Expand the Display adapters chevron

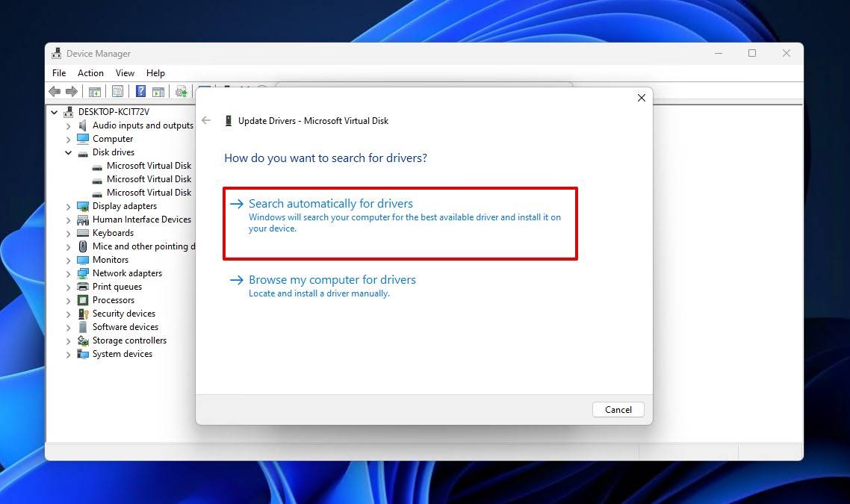(68, 207)
